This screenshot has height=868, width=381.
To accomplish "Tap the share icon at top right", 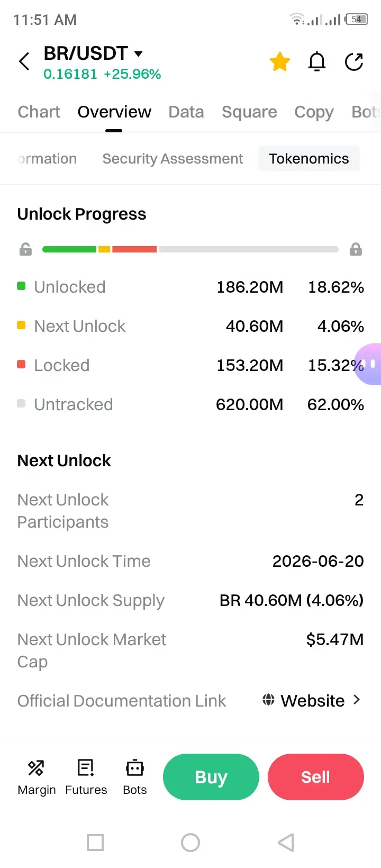I will [x=354, y=62].
